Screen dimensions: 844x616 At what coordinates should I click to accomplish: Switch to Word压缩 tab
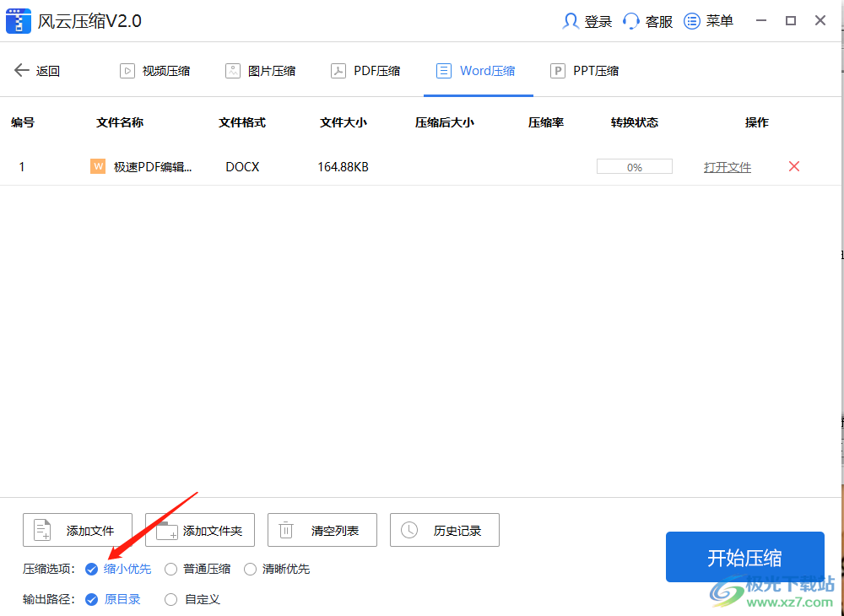tap(479, 71)
